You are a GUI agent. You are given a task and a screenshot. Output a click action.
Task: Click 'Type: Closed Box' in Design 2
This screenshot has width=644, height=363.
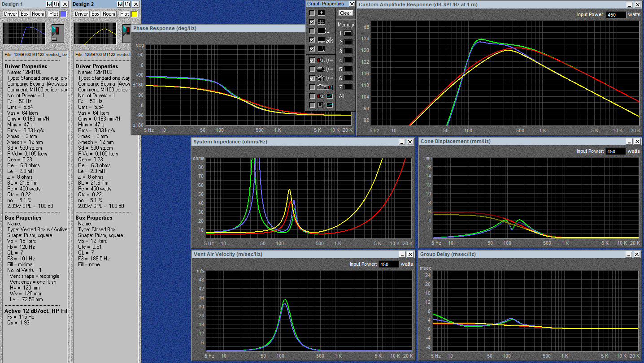coord(97,229)
